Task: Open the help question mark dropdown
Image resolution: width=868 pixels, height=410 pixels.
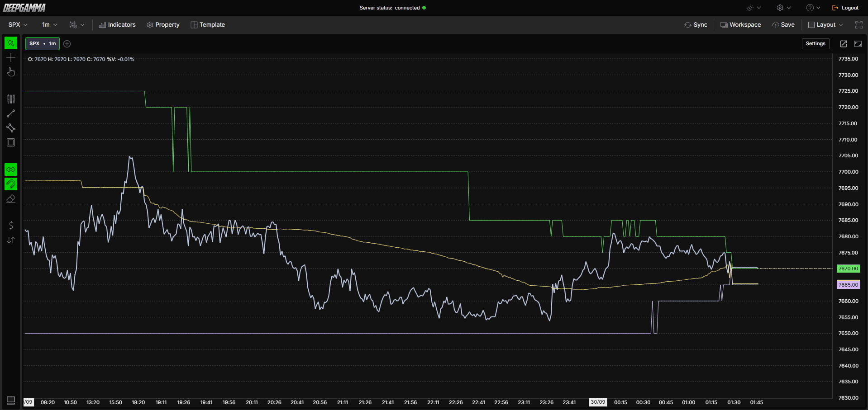Action: 813,8
